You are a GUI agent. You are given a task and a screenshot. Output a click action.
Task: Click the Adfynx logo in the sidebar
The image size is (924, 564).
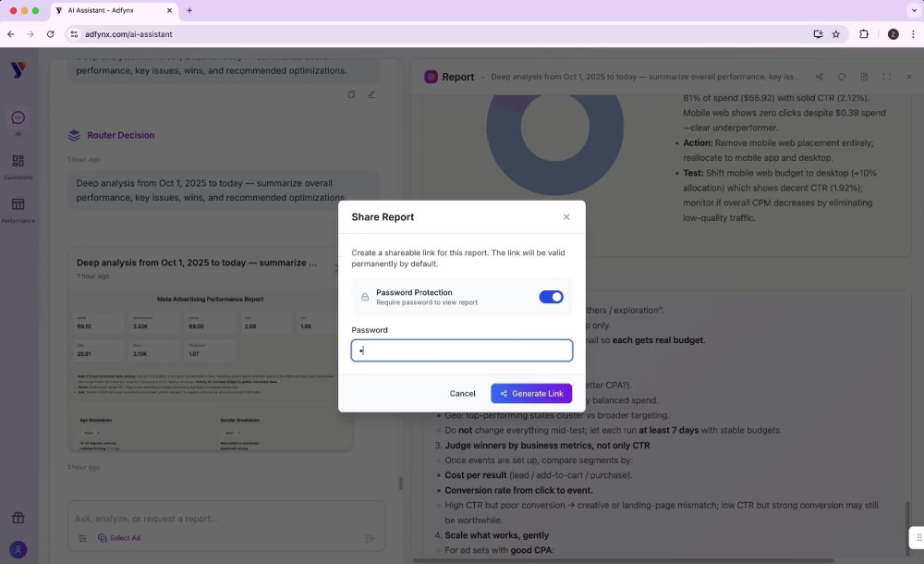pyautogui.click(x=18, y=70)
